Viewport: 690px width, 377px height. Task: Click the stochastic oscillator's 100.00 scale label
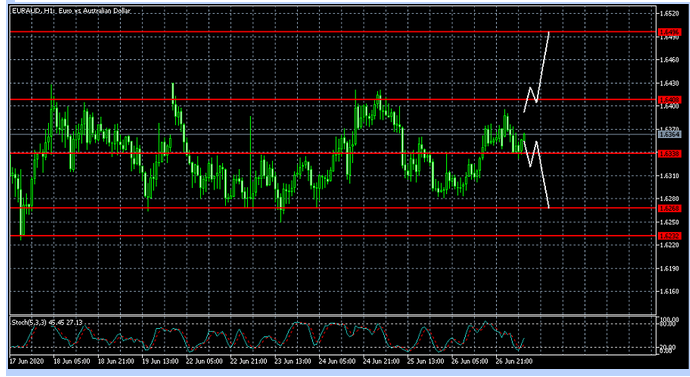point(669,319)
